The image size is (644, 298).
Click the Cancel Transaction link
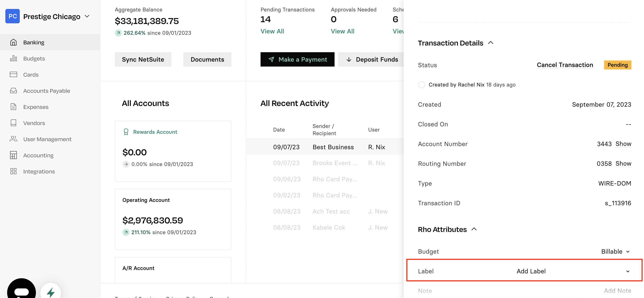coord(565,65)
